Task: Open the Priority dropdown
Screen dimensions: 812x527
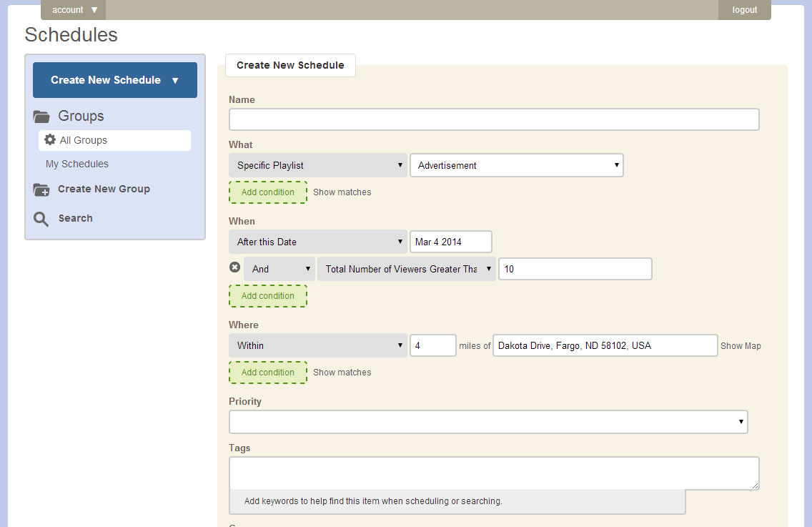Action: [488, 422]
